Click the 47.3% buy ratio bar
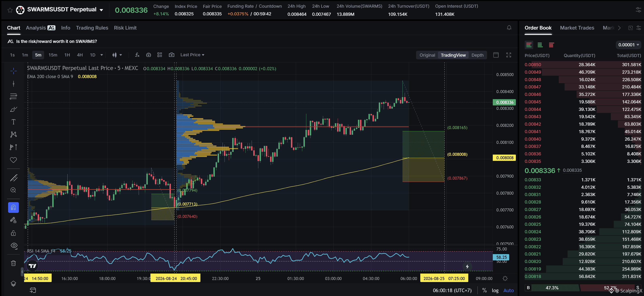Image resolution: width=644 pixels, height=296 pixels. [x=552, y=288]
